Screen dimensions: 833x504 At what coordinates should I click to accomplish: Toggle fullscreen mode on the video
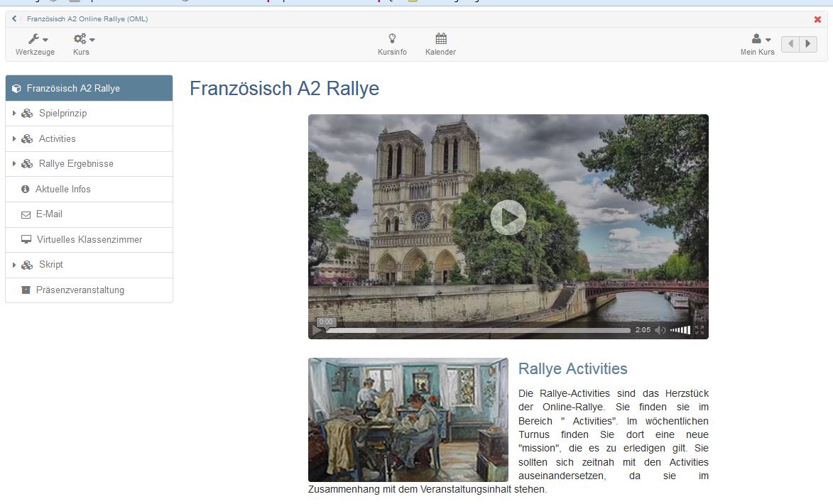[699, 329]
